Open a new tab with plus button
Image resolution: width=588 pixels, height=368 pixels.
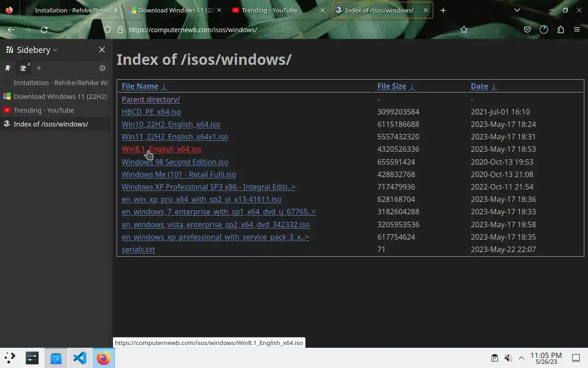[x=443, y=10]
